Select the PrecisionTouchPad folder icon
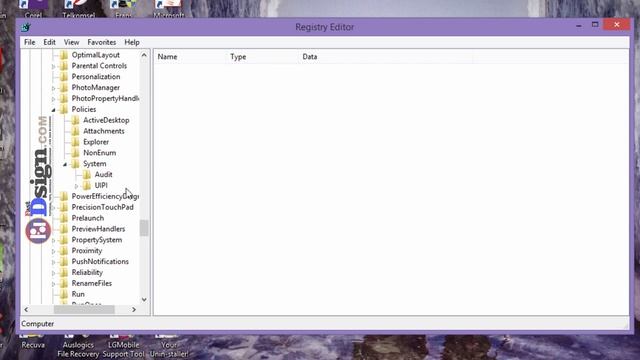 pos(64,207)
